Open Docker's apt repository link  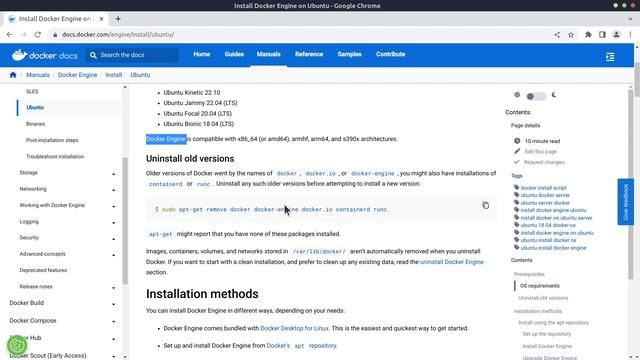(301, 346)
